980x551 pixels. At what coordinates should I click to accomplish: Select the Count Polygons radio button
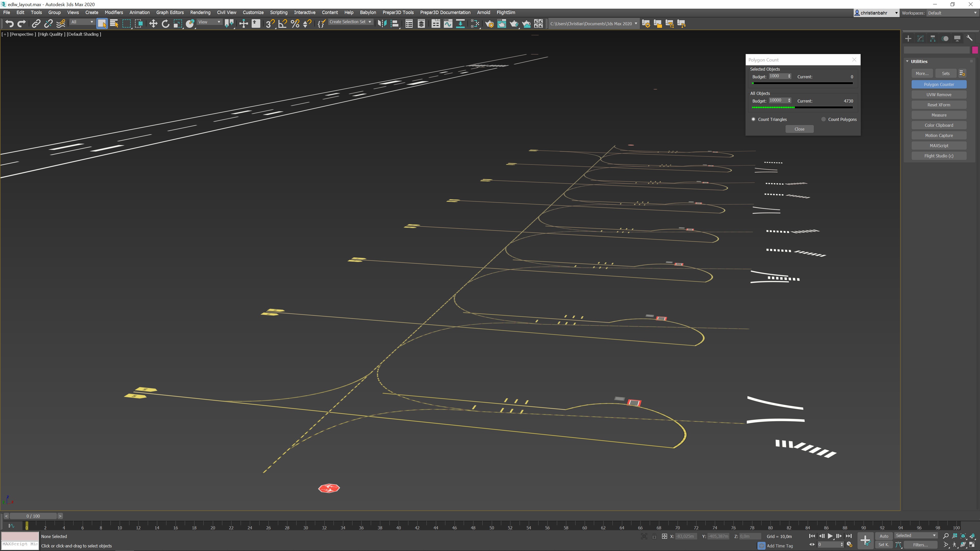pos(823,119)
